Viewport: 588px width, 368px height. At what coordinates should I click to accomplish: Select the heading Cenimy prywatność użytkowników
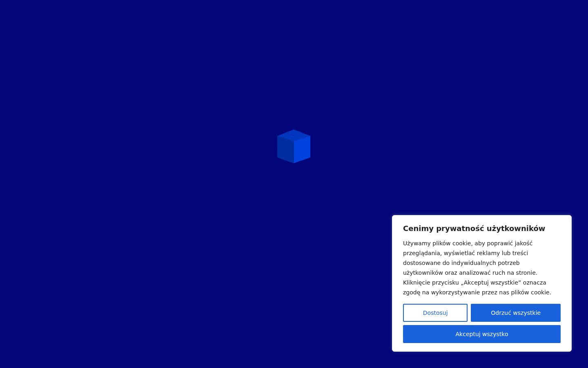pyautogui.click(x=474, y=229)
